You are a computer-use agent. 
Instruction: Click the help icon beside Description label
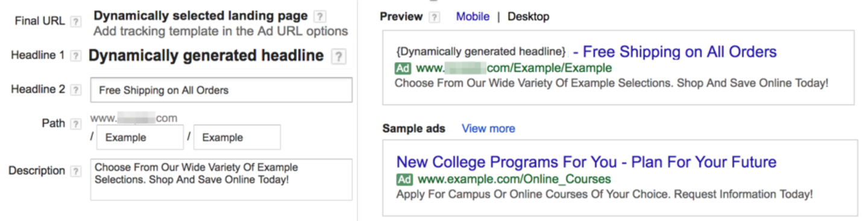coord(75,171)
